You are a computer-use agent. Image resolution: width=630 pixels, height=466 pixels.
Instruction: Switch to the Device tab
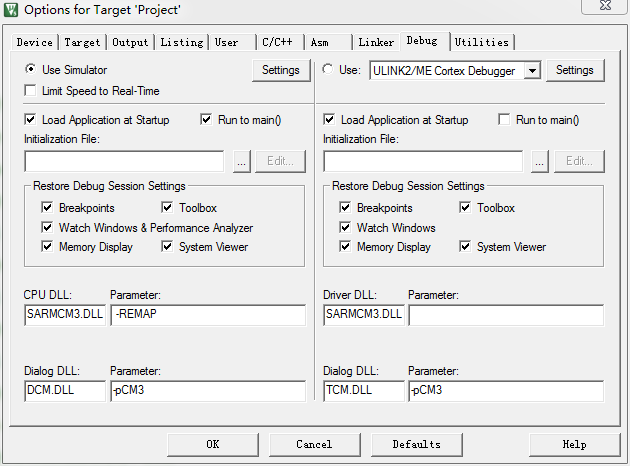tap(35, 42)
